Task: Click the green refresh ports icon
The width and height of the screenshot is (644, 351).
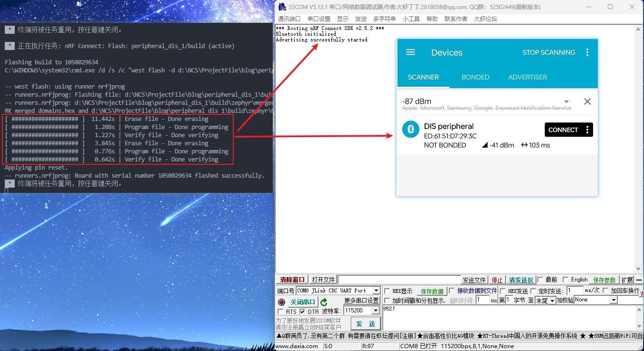Action: tap(324, 302)
